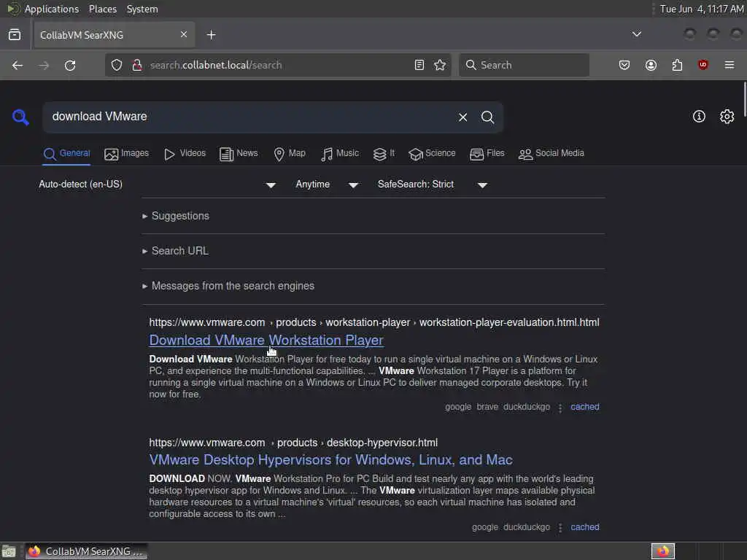
Task: Open the System menu
Action: point(142,9)
